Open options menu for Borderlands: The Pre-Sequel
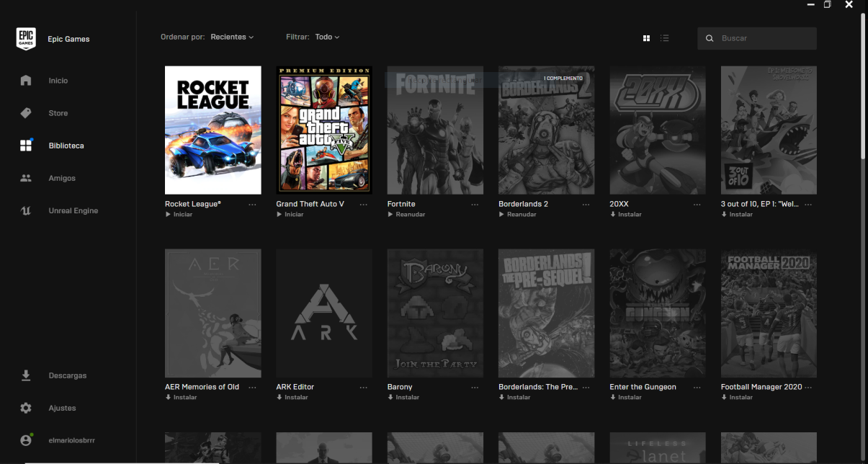The image size is (868, 464). tap(586, 388)
